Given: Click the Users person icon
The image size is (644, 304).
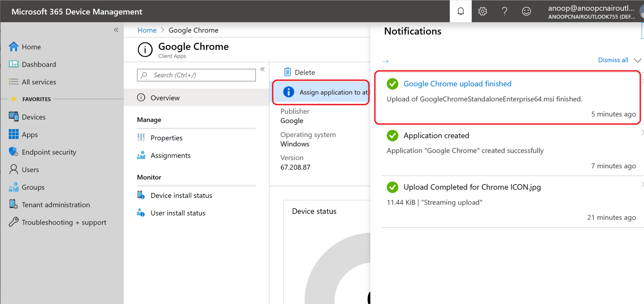Looking at the screenshot, I should tap(14, 169).
